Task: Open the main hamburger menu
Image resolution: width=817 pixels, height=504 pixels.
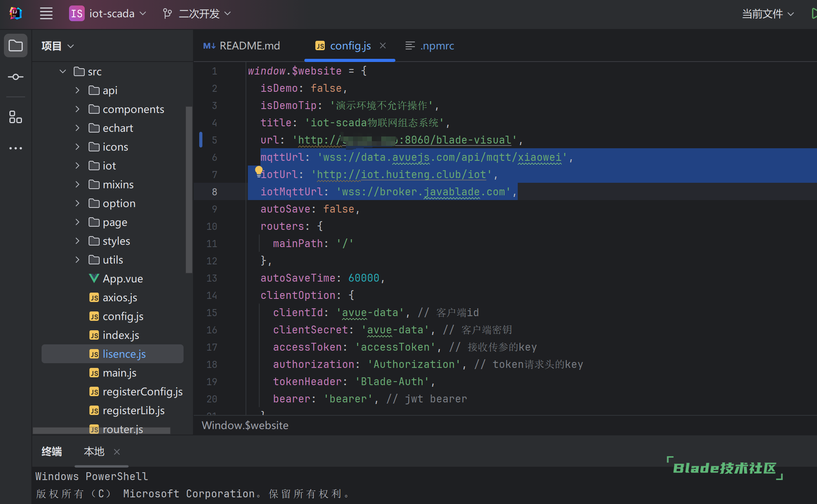Action: [46, 14]
